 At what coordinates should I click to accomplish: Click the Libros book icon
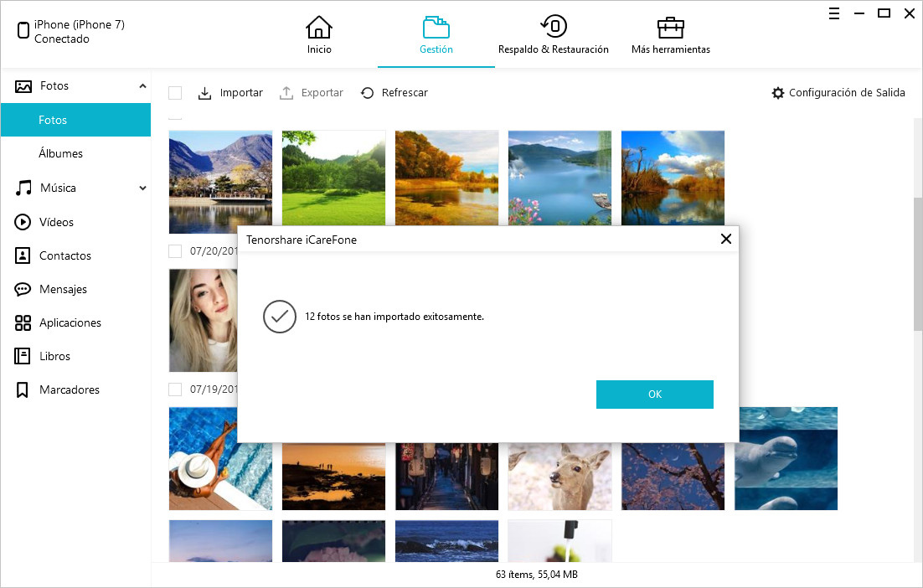pos(23,356)
